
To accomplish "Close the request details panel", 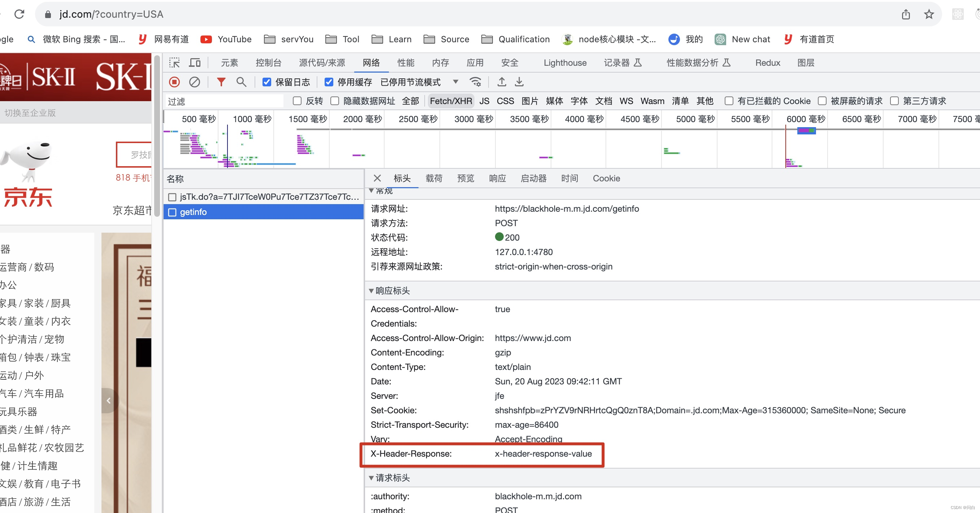I will [377, 178].
